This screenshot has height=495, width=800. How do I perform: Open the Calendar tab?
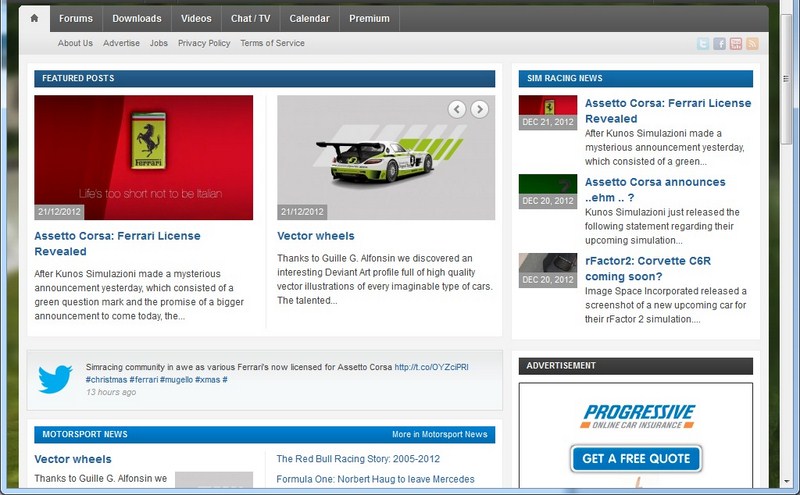click(309, 19)
